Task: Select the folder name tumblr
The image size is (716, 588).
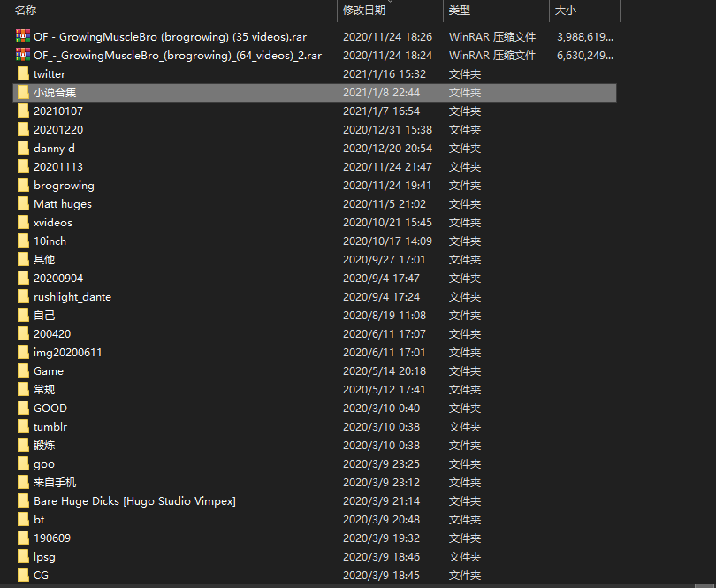Action: 50,427
